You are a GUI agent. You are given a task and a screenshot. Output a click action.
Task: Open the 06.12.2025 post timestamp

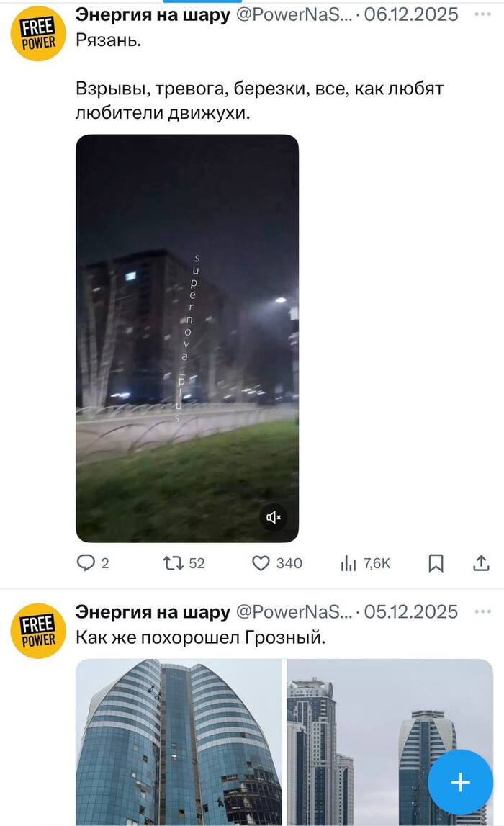(x=411, y=14)
